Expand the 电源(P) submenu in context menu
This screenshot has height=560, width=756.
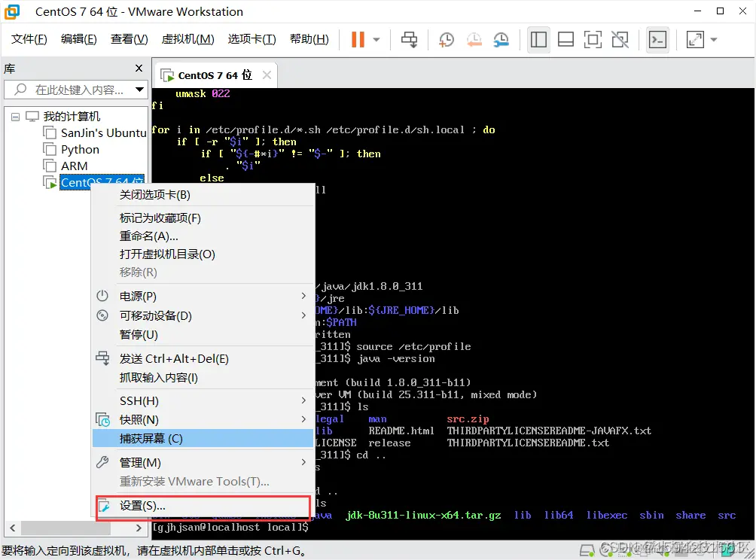tap(151, 296)
